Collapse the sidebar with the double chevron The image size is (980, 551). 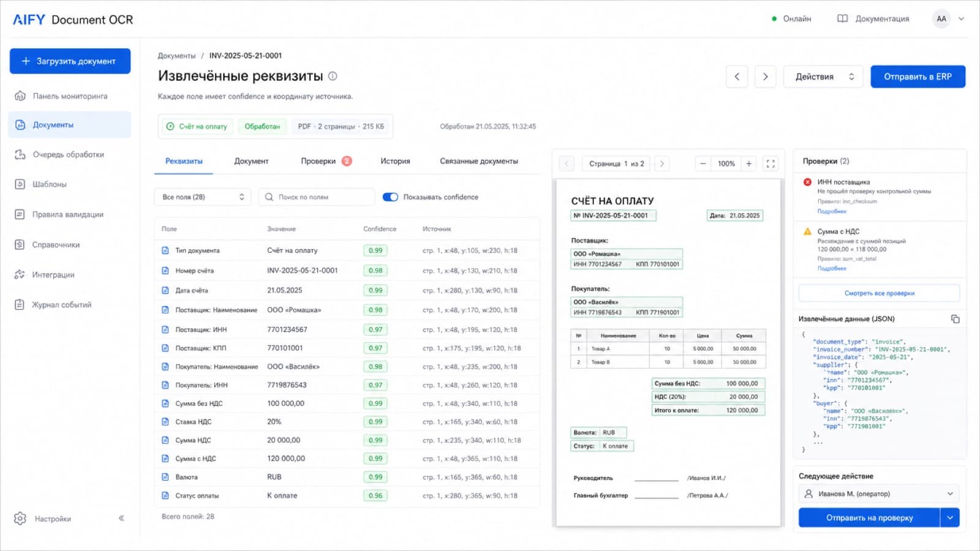[121, 519]
